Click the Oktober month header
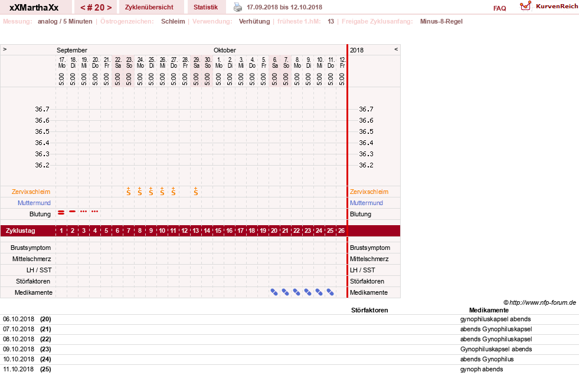The width and height of the screenshot is (579, 392). [x=224, y=50]
